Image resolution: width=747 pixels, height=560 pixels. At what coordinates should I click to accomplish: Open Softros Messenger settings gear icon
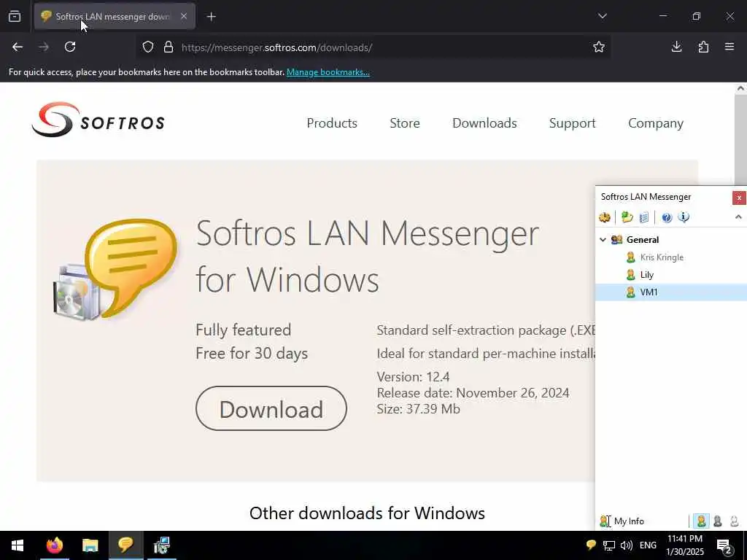(605, 217)
